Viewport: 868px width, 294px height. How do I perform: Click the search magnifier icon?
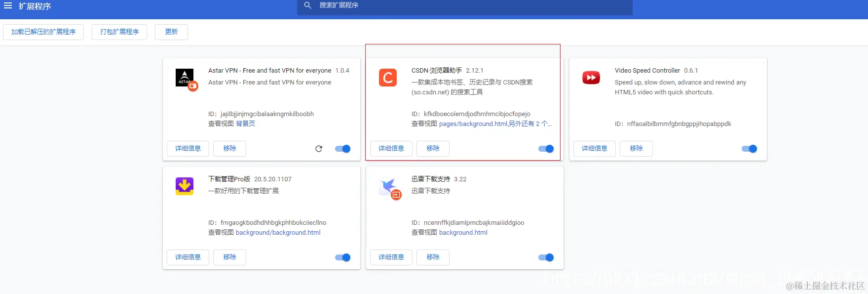[308, 5]
